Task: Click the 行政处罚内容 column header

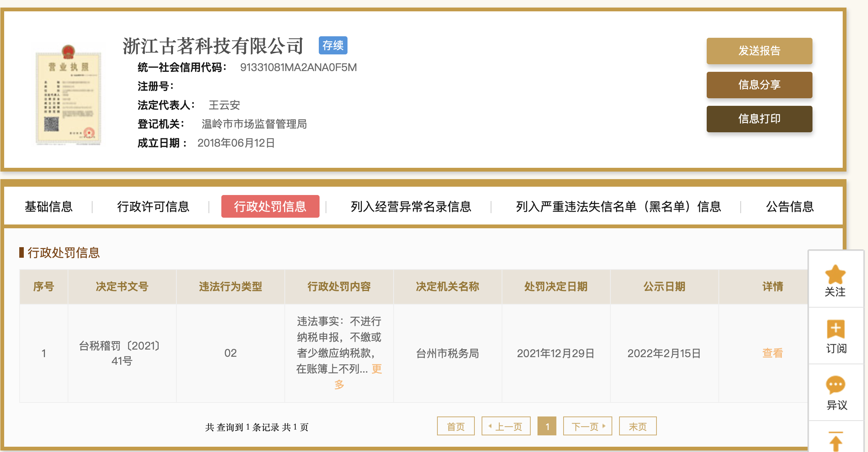Action: [x=339, y=286]
